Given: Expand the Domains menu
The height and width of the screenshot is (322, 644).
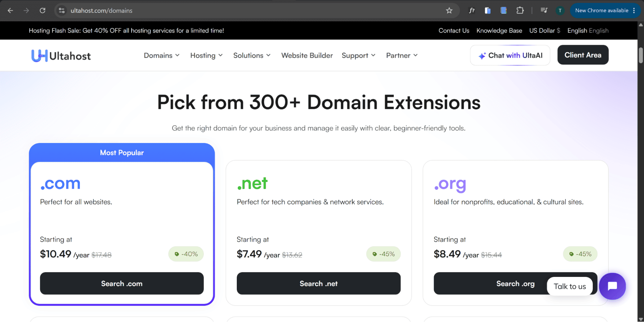Looking at the screenshot, I should click(161, 55).
